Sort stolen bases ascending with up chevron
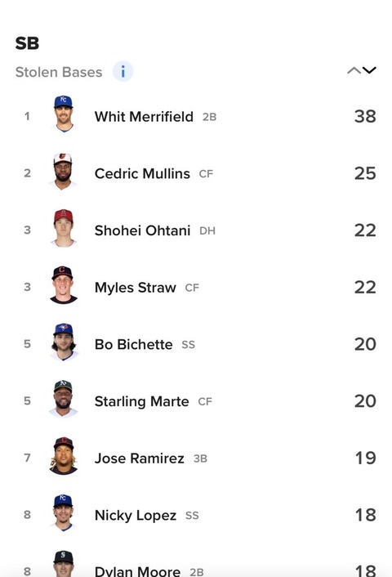 [x=354, y=70]
